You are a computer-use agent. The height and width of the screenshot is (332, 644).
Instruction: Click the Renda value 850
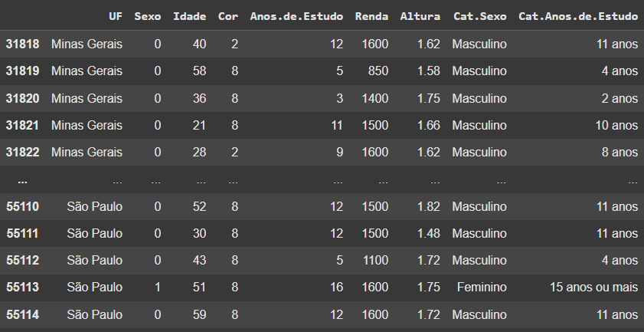tap(378, 71)
